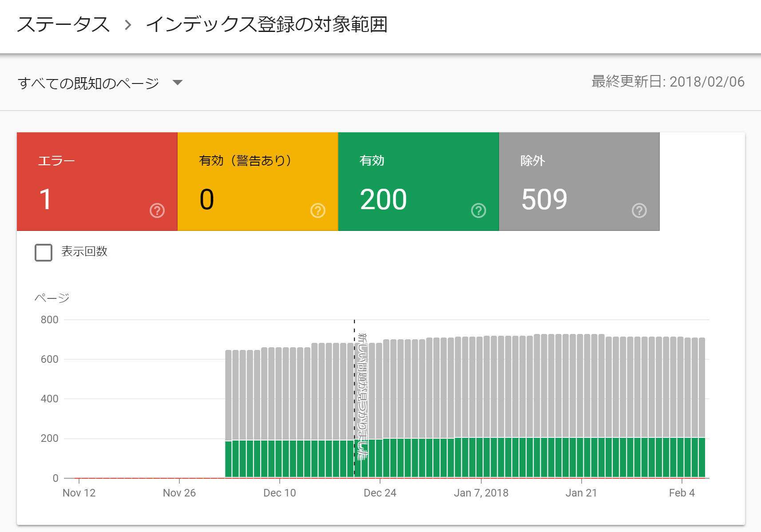Screen dimensions: 761x532
Task: Open help icon on 有効（警告あり）card
Action: click(x=318, y=210)
